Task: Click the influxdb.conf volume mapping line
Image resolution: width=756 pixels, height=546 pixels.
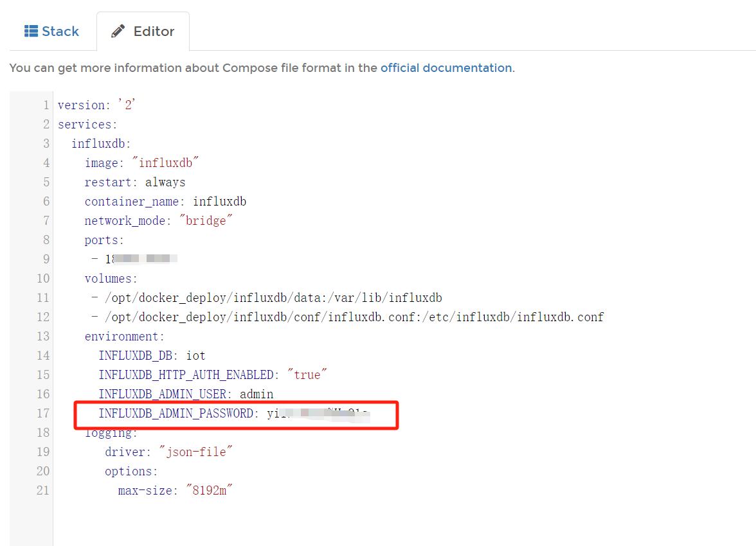Action: click(347, 317)
